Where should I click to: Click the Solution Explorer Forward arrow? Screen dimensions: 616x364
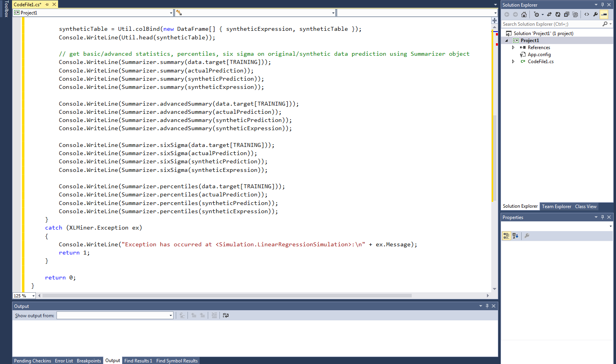[515, 14]
